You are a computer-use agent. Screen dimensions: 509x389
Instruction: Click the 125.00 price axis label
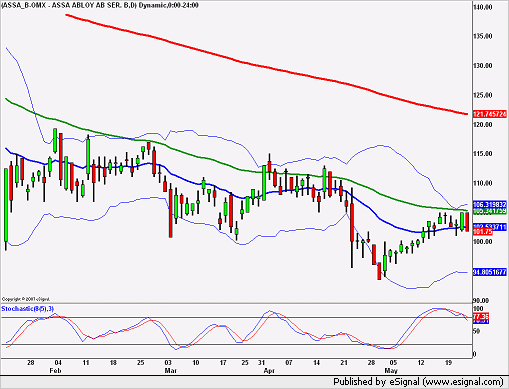click(x=483, y=95)
